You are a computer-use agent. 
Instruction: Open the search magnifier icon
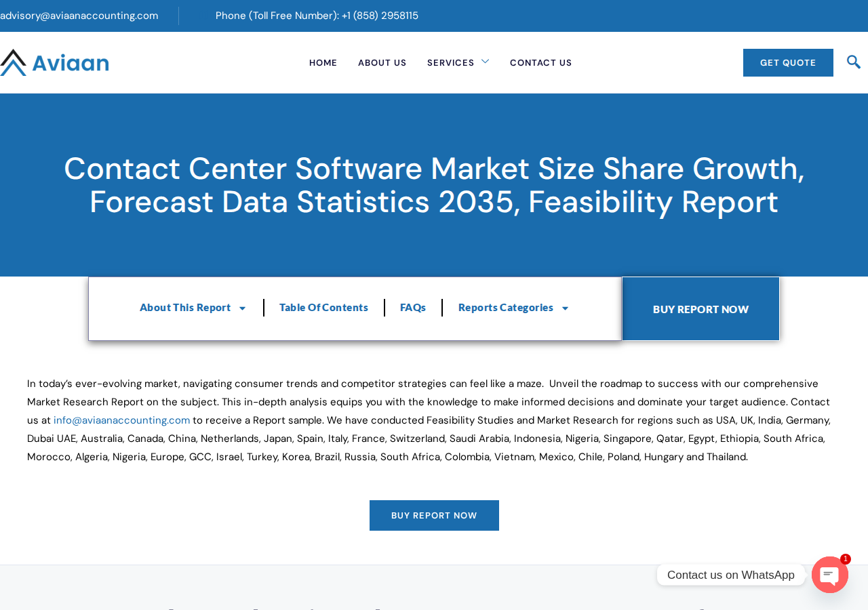[854, 62]
